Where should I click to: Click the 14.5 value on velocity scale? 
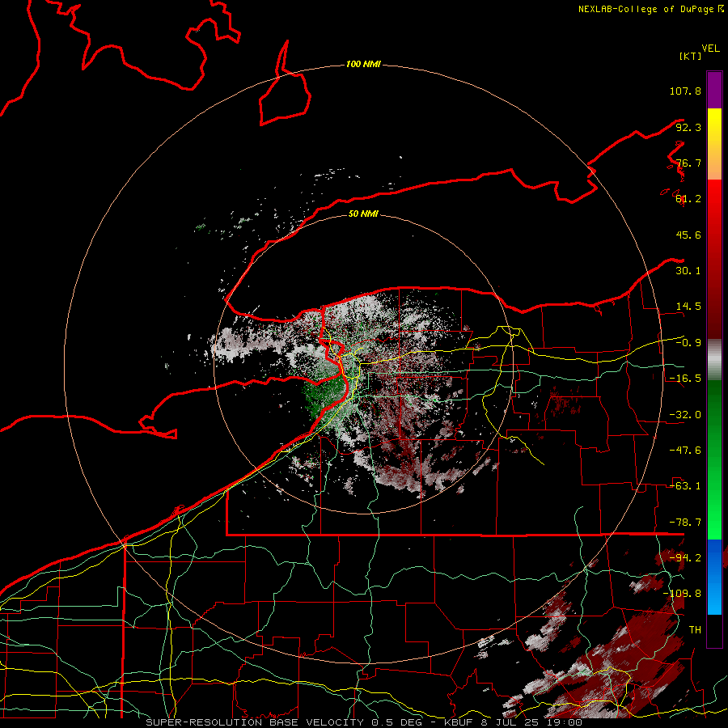(x=688, y=307)
